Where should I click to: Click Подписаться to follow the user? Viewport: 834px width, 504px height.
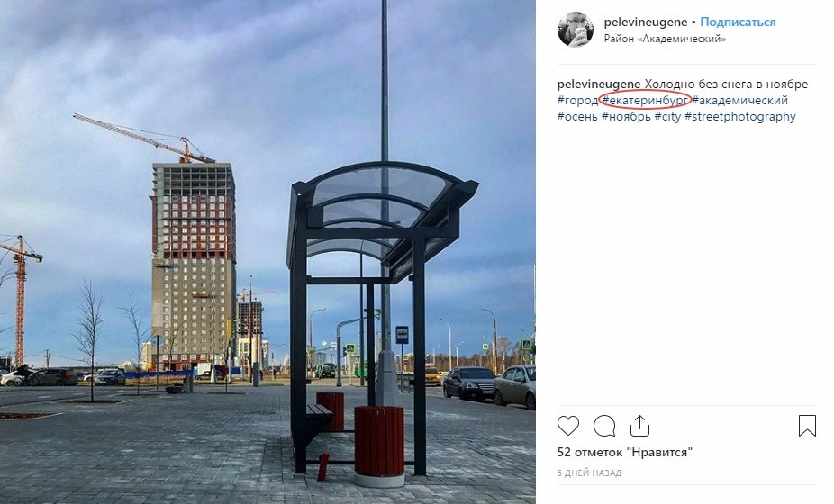pyautogui.click(x=738, y=22)
